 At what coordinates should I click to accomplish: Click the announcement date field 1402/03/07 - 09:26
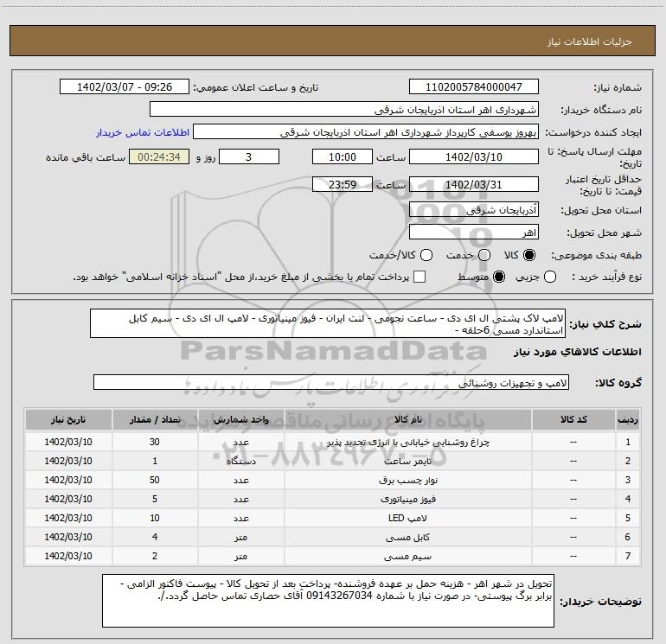[125, 87]
